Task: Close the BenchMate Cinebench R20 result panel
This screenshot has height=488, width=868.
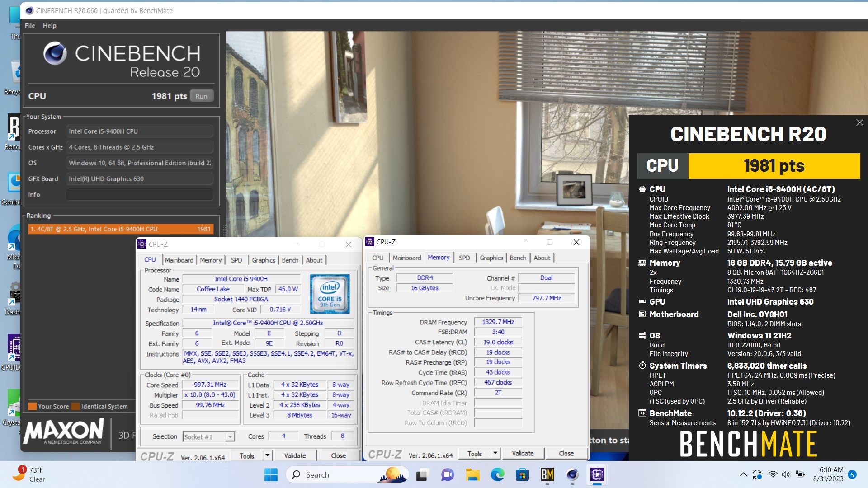Action: tap(859, 122)
